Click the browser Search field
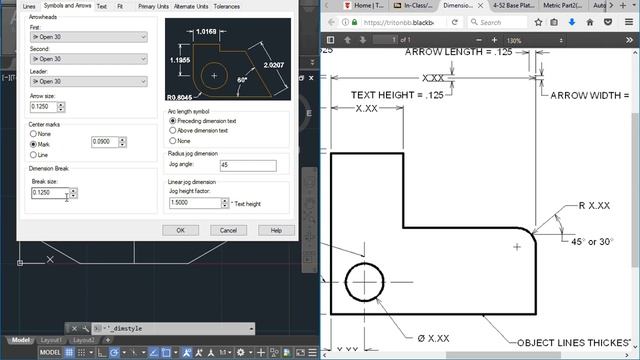 pos(498,22)
